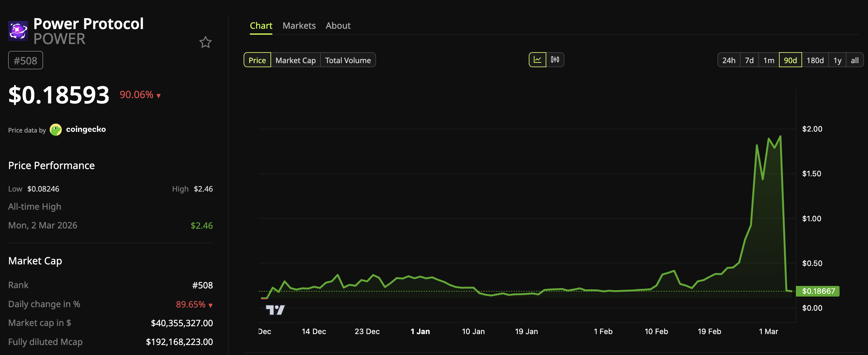Click the daily change down arrow
Viewport: 868px width, 355px height.
[x=211, y=305]
